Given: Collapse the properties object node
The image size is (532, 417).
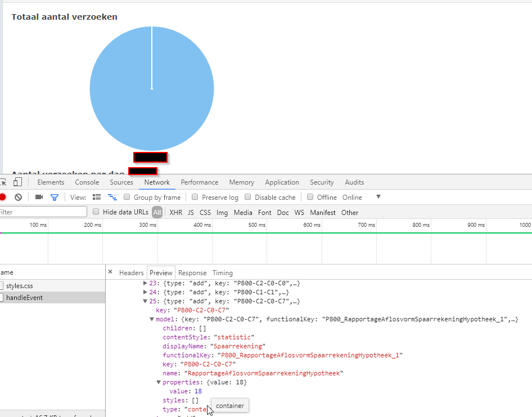Looking at the screenshot, I should [x=159, y=382].
